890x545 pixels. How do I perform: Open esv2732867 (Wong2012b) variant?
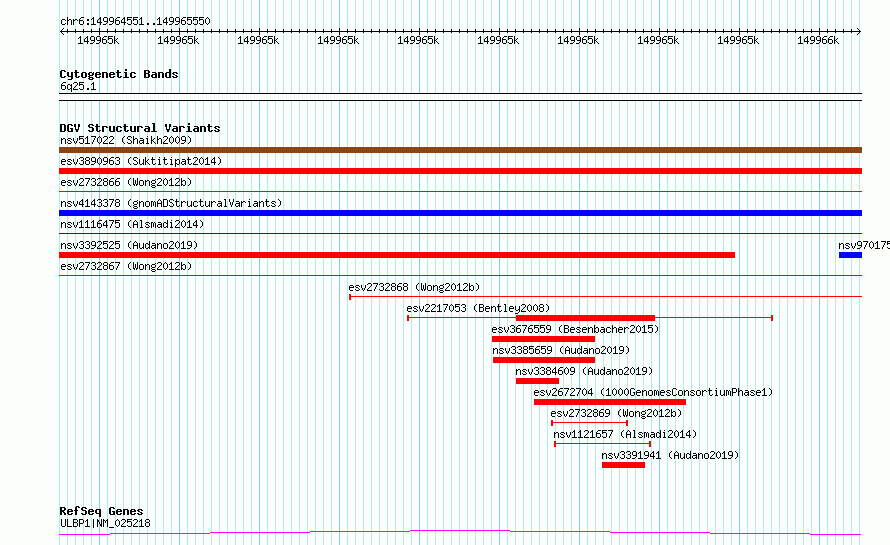[126, 266]
